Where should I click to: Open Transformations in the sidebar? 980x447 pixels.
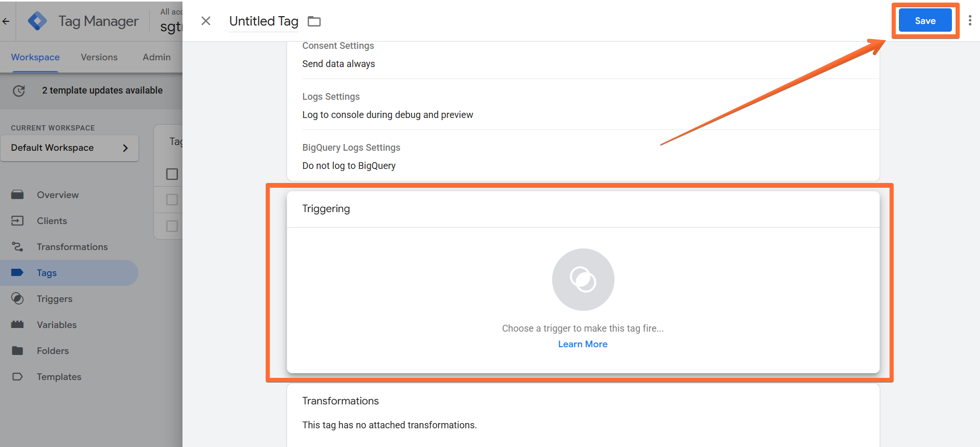tap(72, 247)
